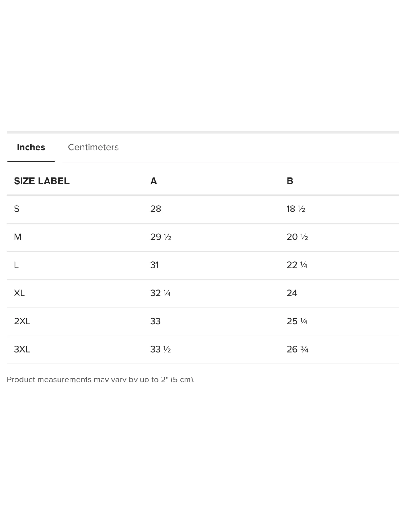Viewport: 399px width, 532px height.
Task: Click the 29 ½ measurement for size M
Action: pos(161,237)
